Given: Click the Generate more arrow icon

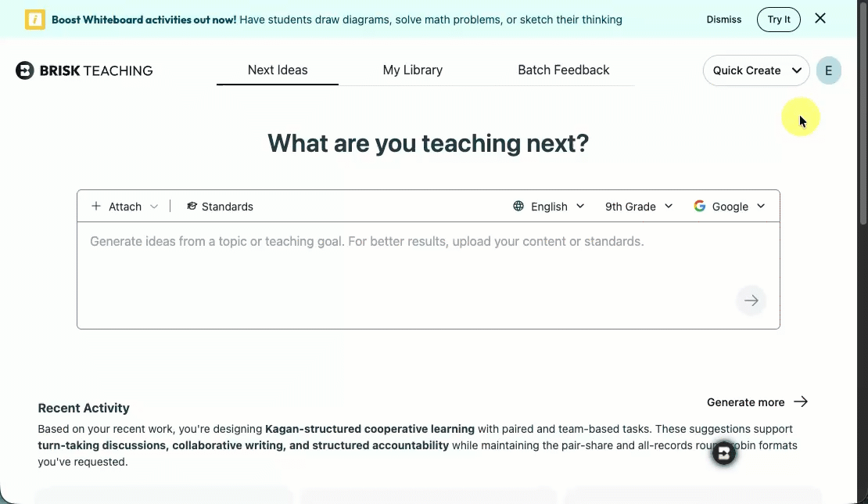Looking at the screenshot, I should pos(801,401).
